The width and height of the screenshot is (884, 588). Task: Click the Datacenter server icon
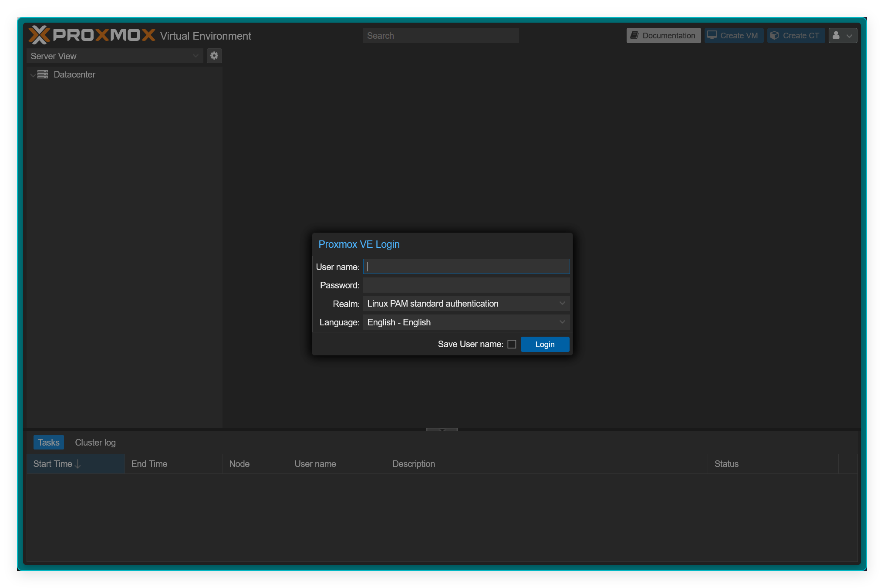tap(43, 74)
